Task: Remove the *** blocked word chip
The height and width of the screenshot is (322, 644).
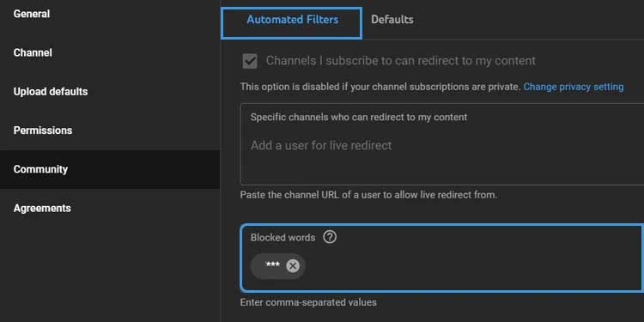Action: [x=293, y=266]
